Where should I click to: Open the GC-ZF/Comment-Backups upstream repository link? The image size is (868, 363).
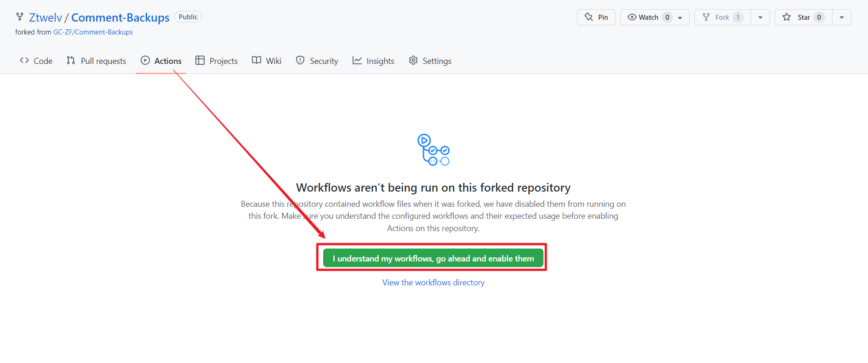pyautogui.click(x=93, y=32)
